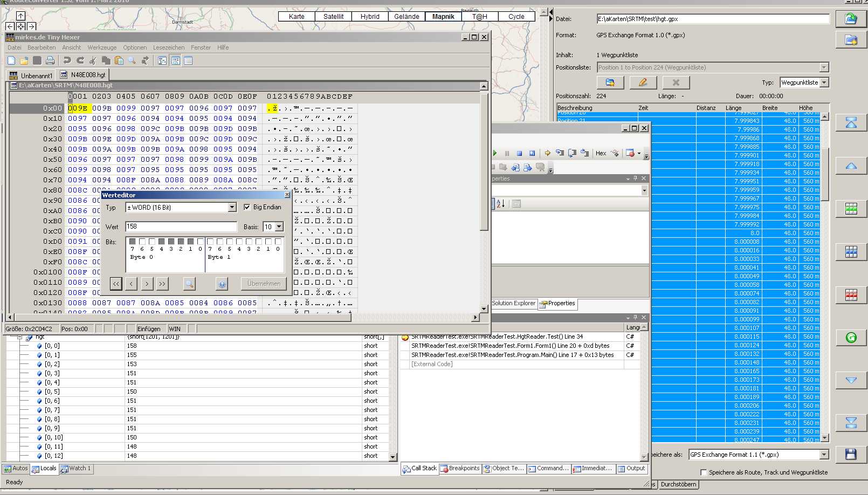Expand the Wegpunktliste Typ dropdown
Viewport: 868px width, 495px height.
(x=824, y=82)
